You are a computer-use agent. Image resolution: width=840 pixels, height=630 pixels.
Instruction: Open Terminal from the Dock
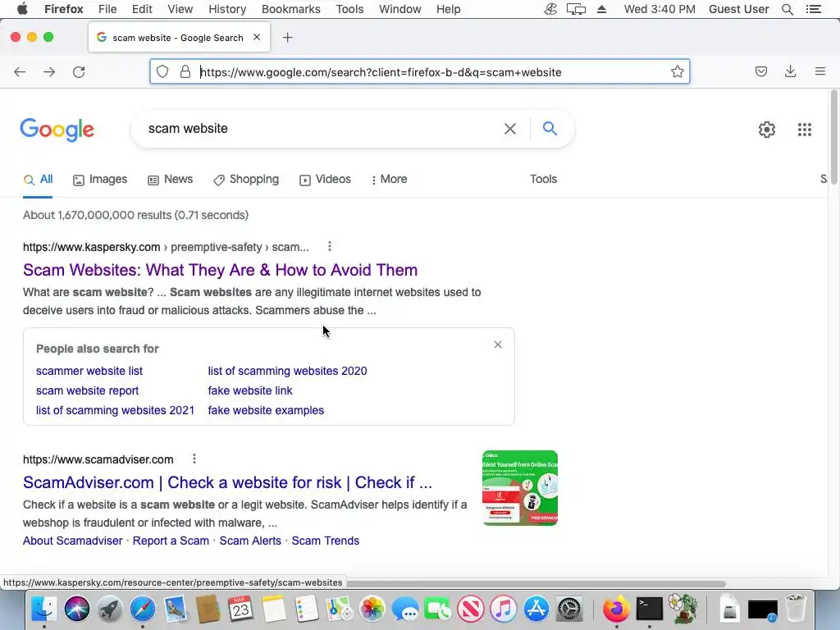point(650,609)
